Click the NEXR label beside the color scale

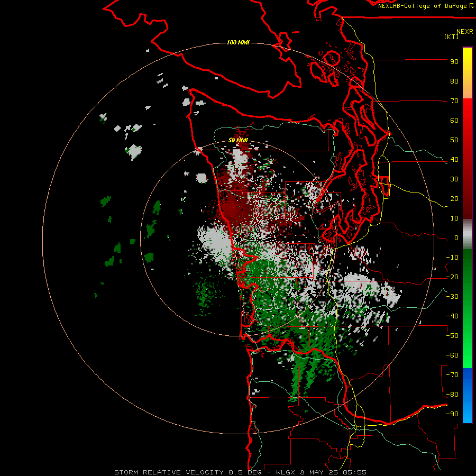[465, 32]
